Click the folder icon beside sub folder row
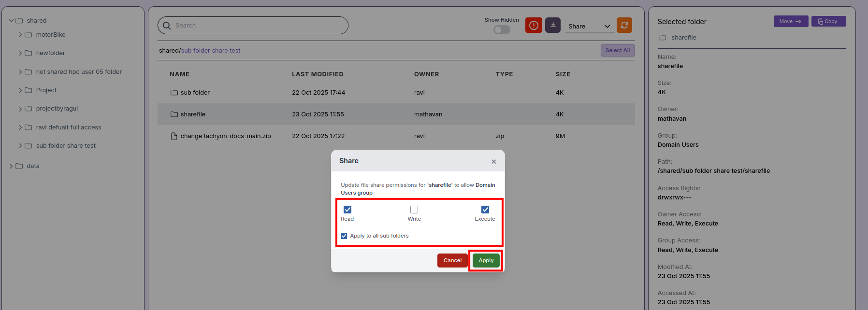The width and height of the screenshot is (868, 310). [x=174, y=93]
